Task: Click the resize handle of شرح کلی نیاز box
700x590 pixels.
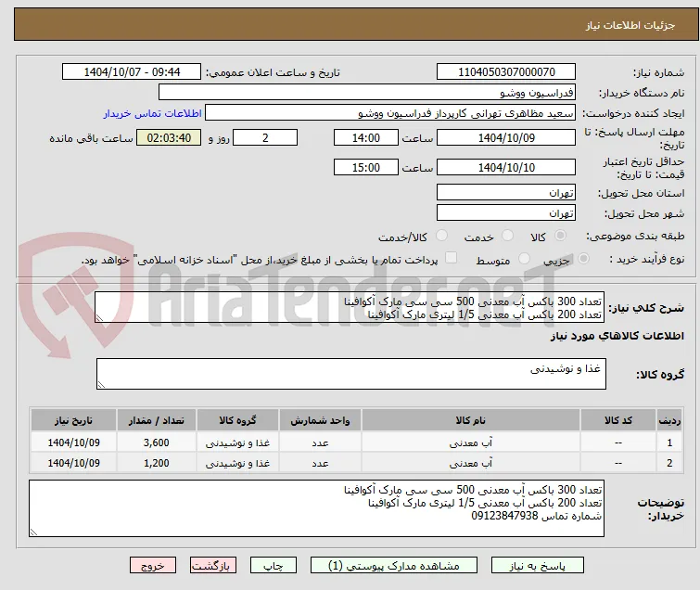Action: pyautogui.click(x=99, y=318)
